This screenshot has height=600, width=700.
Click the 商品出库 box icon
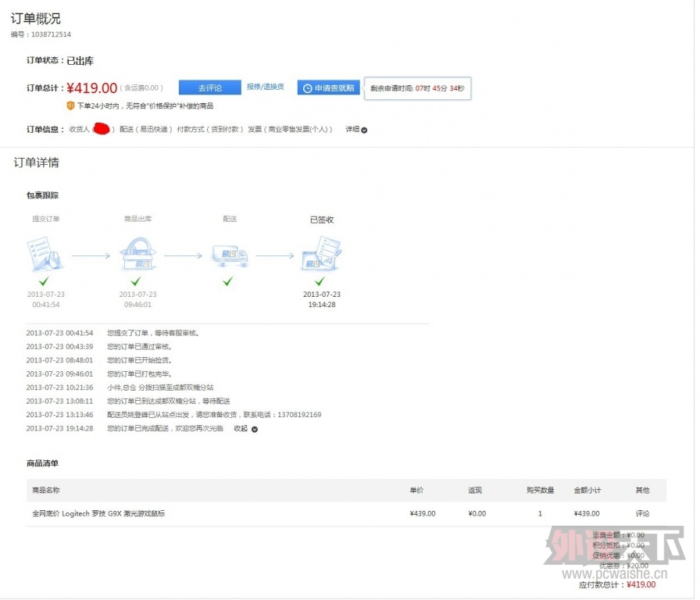click(x=137, y=254)
